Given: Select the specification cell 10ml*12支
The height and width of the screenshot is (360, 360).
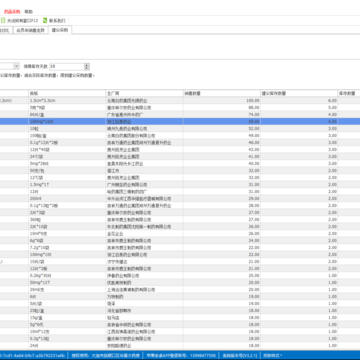Looking at the screenshot, I should [x=67, y=332].
